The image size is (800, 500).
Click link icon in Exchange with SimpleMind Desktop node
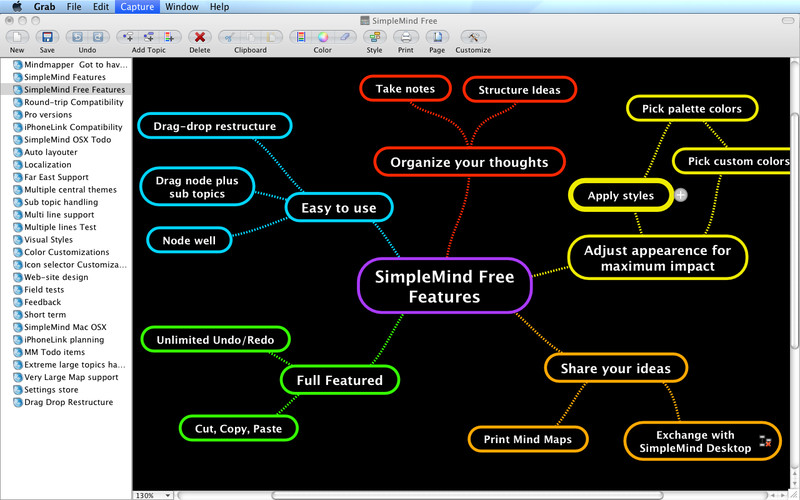(765, 441)
